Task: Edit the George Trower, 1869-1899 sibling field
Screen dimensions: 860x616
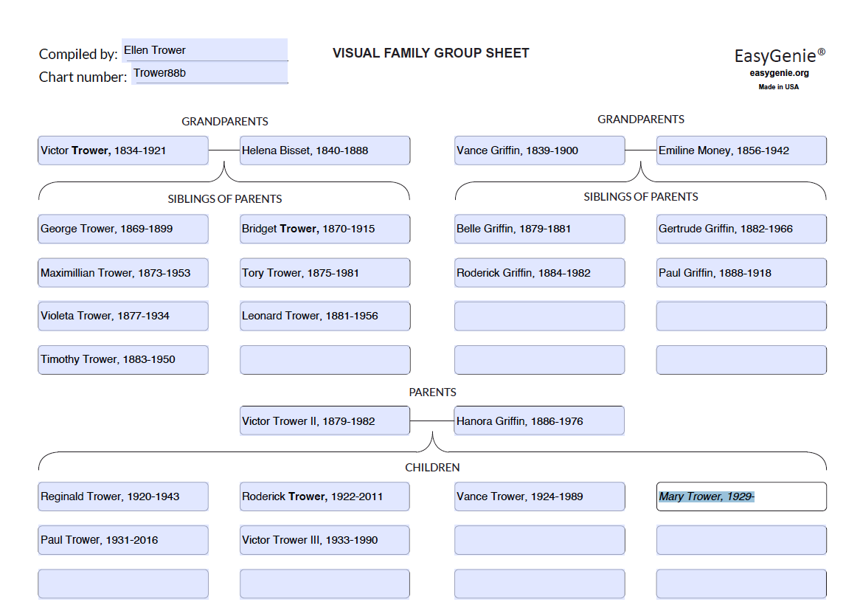Action: click(x=123, y=229)
